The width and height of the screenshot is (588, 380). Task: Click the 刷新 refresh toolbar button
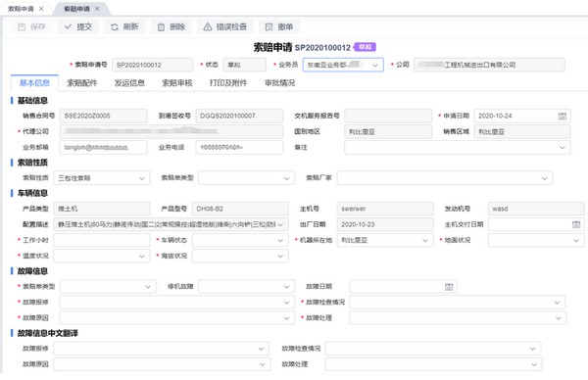(124, 27)
